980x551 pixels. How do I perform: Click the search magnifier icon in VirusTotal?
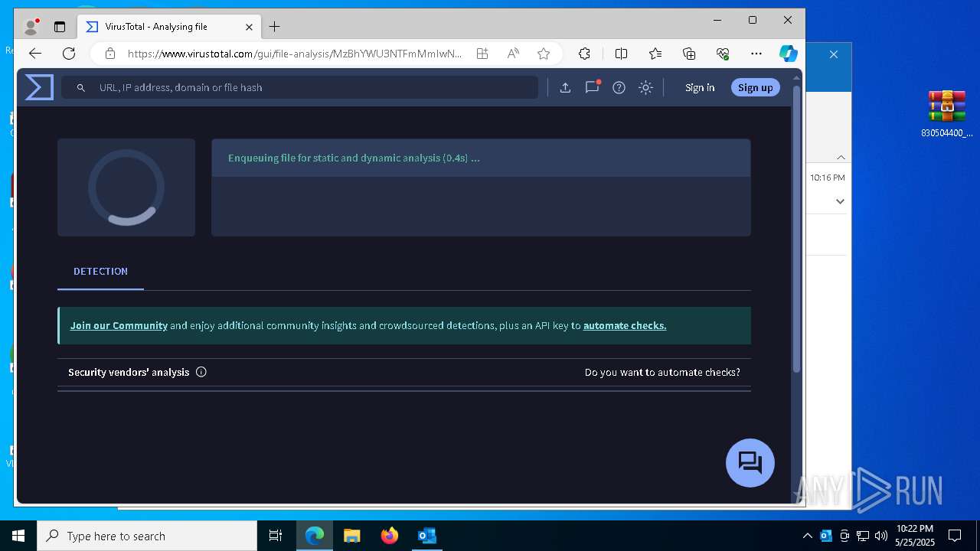[x=80, y=88]
